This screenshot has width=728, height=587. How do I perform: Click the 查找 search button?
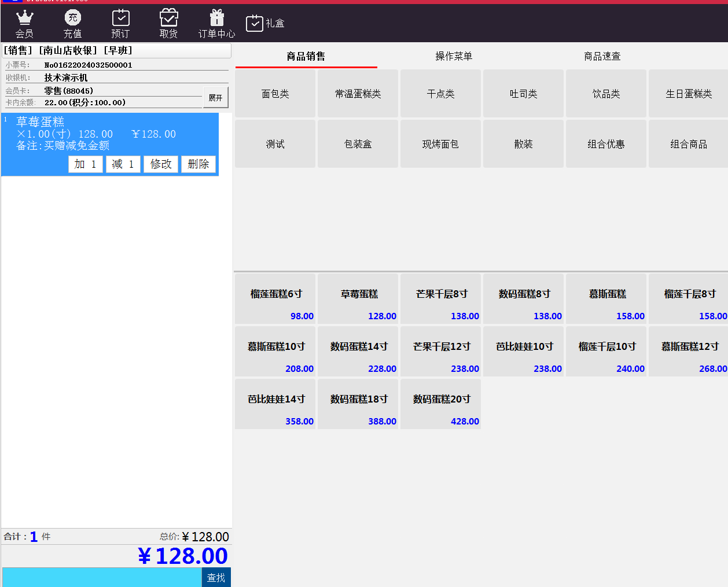[216, 577]
